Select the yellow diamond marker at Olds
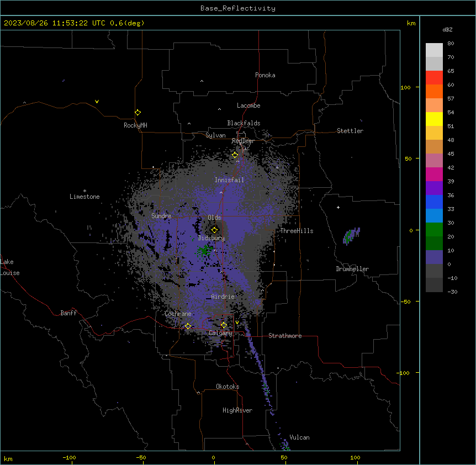Screen dimensions: 476x465 click(x=214, y=230)
